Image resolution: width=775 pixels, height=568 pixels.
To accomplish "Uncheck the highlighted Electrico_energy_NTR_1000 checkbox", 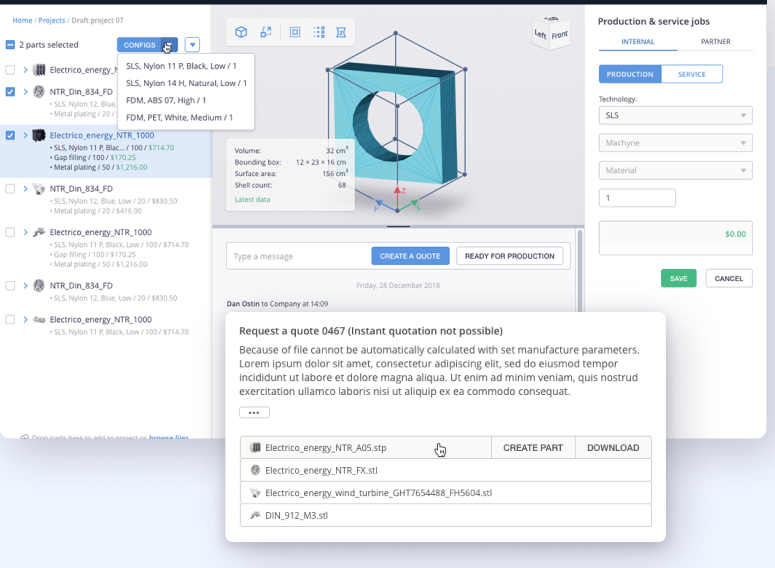I will (10, 135).
